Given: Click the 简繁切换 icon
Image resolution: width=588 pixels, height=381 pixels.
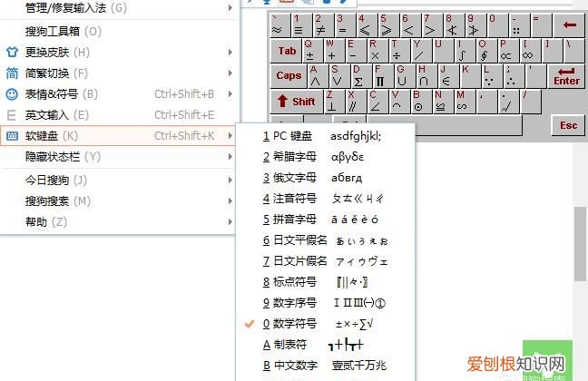Looking at the screenshot, I should pyautogui.click(x=12, y=73).
